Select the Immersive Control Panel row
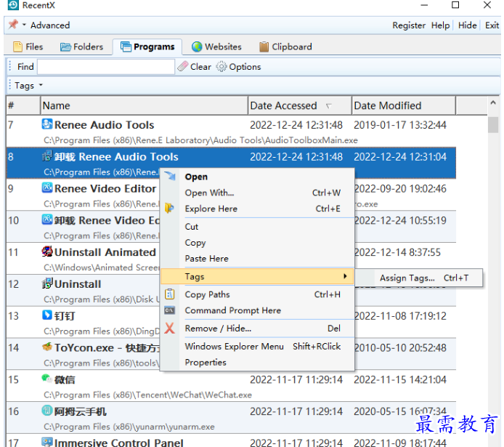This screenshot has height=447, width=504. tap(231, 440)
